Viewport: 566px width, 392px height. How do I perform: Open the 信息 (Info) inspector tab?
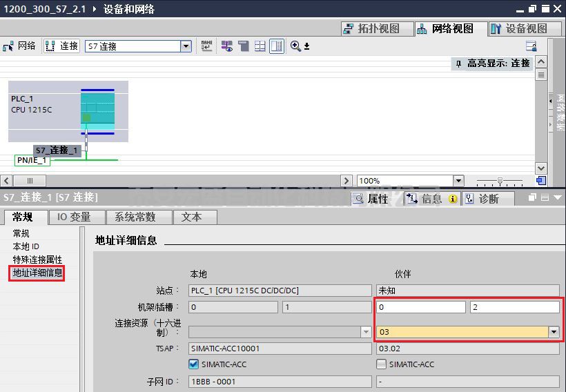pos(424,199)
